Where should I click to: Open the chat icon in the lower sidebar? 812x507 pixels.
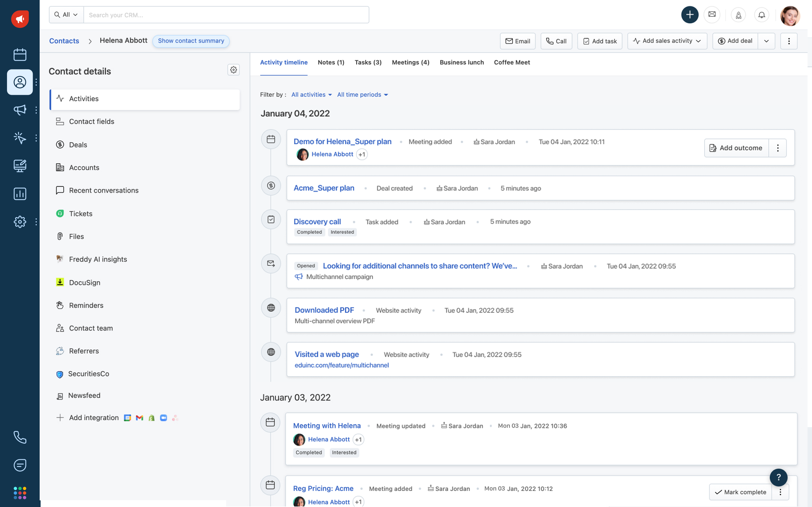pos(20,465)
